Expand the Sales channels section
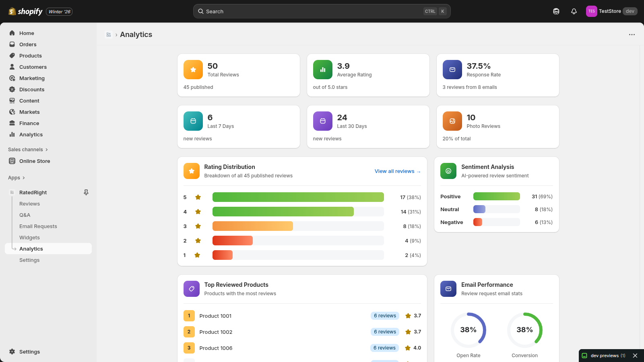The image size is (644, 362). pos(28,150)
